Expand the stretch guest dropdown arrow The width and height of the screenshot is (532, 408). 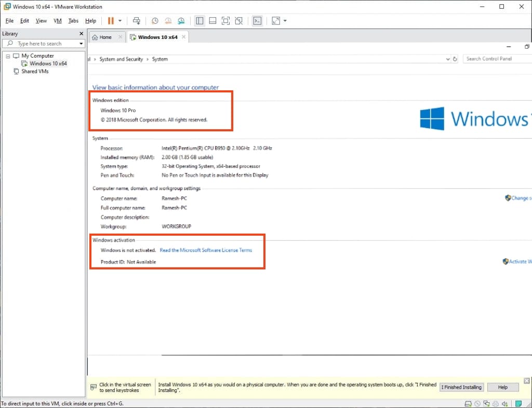point(285,21)
